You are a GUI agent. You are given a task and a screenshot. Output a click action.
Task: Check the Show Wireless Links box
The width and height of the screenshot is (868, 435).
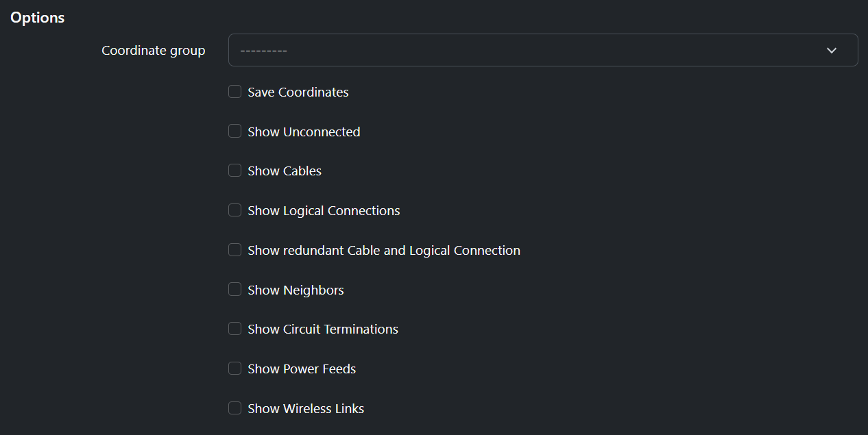coord(234,408)
